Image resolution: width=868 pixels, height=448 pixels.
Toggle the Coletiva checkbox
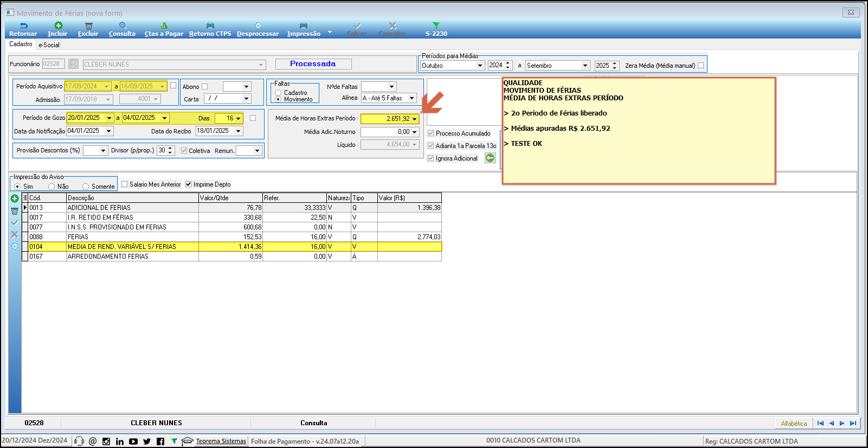[x=184, y=151]
